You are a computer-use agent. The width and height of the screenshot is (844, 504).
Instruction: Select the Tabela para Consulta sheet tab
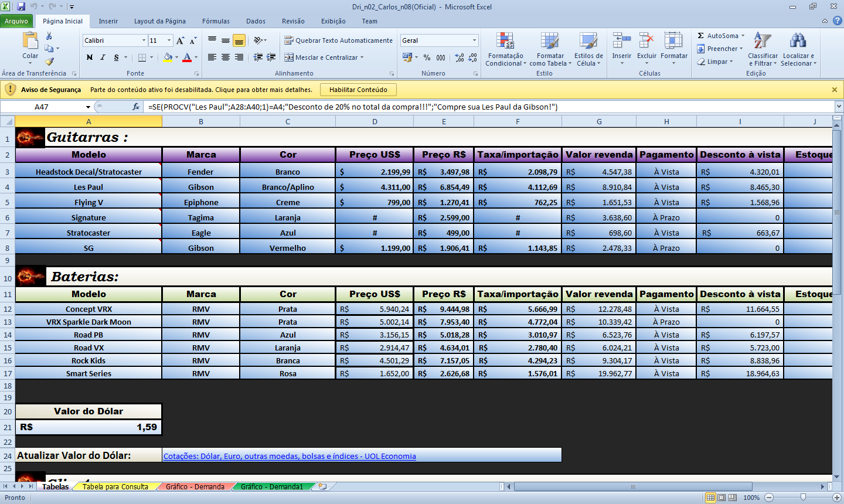(x=115, y=486)
